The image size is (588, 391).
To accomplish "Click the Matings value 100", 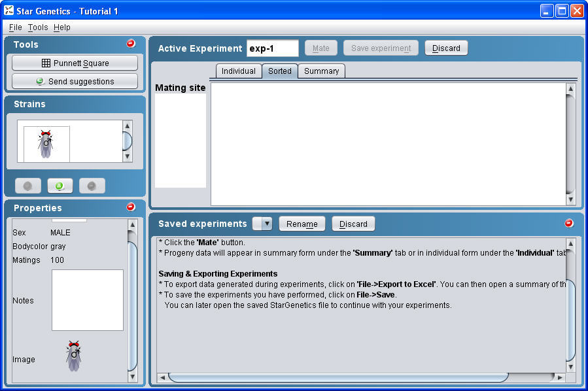I will click(x=57, y=260).
